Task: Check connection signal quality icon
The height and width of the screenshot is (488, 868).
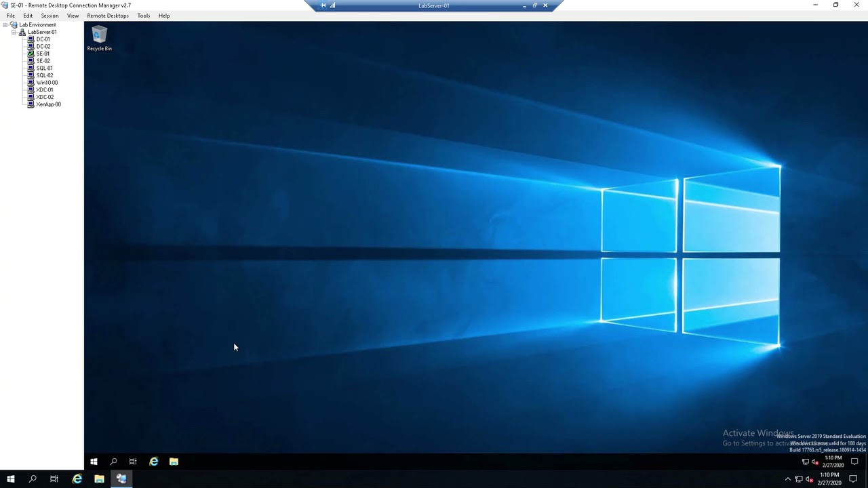Action: pyautogui.click(x=332, y=5)
